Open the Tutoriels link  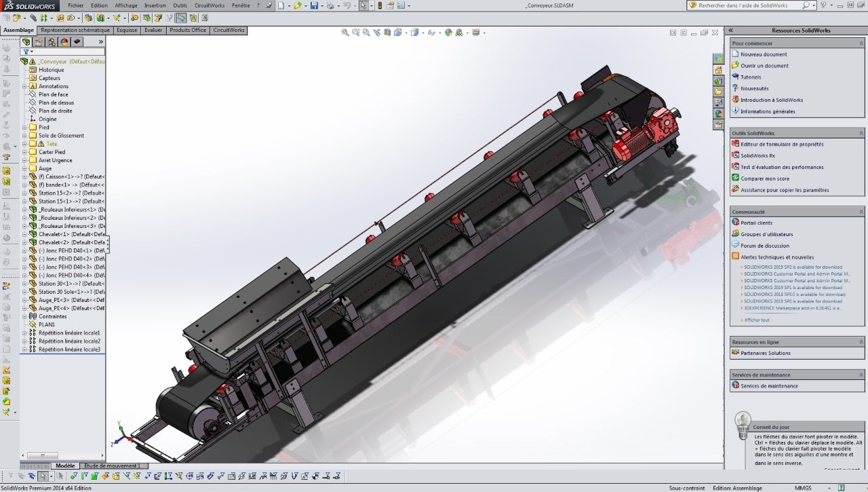[x=751, y=77]
